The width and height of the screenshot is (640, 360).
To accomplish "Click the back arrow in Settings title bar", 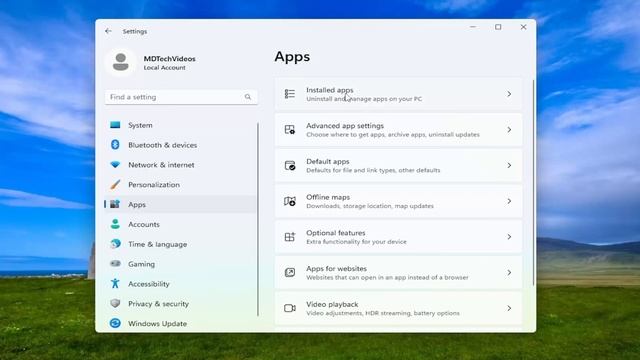I will [108, 31].
